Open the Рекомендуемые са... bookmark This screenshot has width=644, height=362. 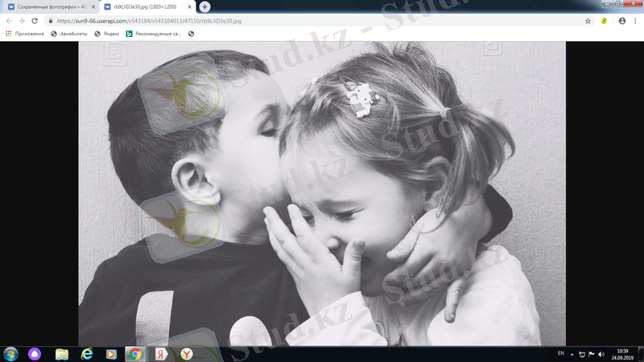tap(154, 34)
